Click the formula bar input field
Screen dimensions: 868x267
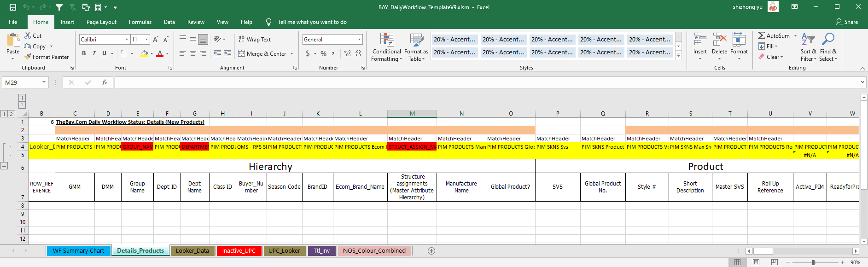(487, 82)
